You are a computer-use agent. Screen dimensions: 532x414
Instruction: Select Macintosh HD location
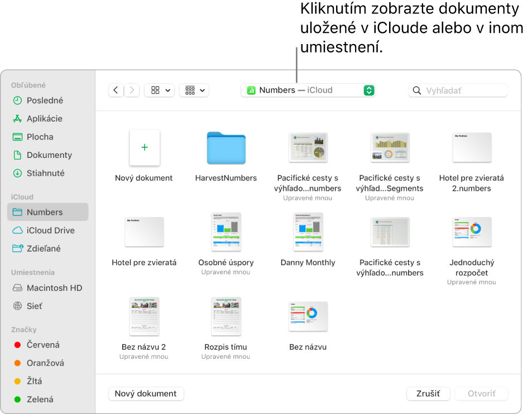pos(48,288)
